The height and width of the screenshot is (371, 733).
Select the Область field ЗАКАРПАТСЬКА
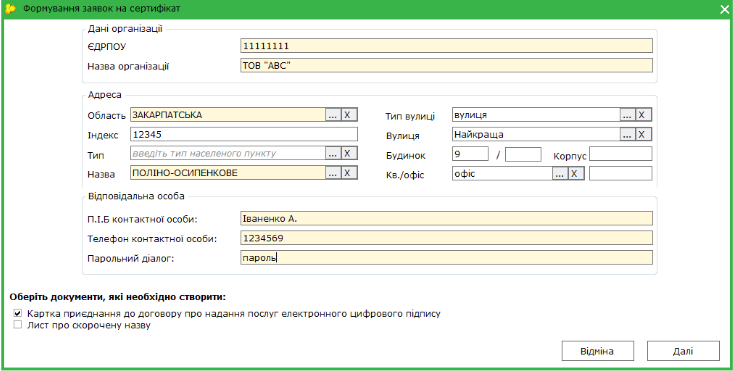228,115
